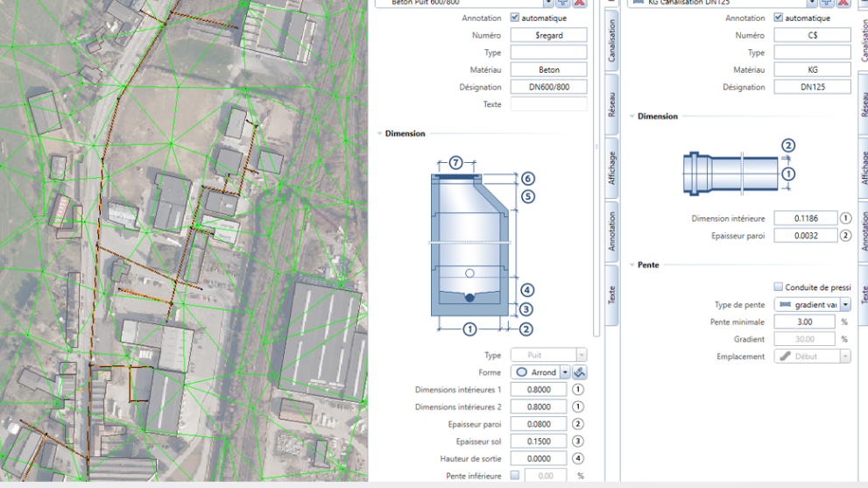Viewport: 868px width, 488px height.
Task: Open the Texte vertical tab in middle panel
Action: click(x=612, y=294)
